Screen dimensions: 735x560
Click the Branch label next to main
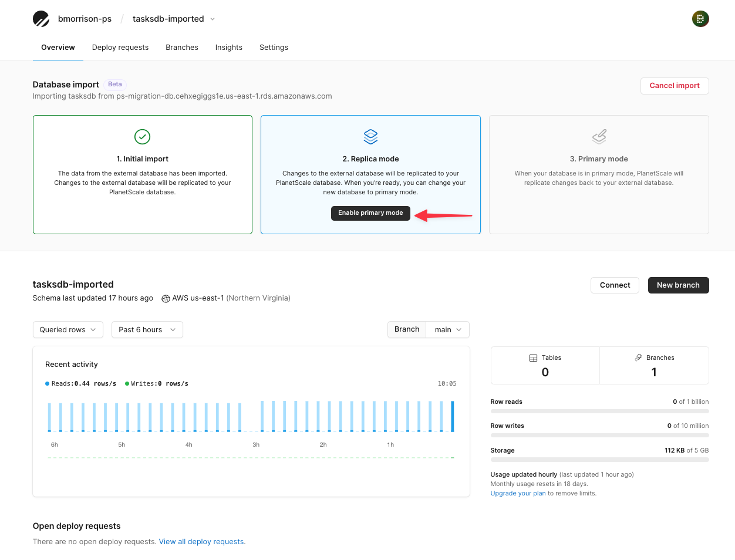tap(407, 330)
